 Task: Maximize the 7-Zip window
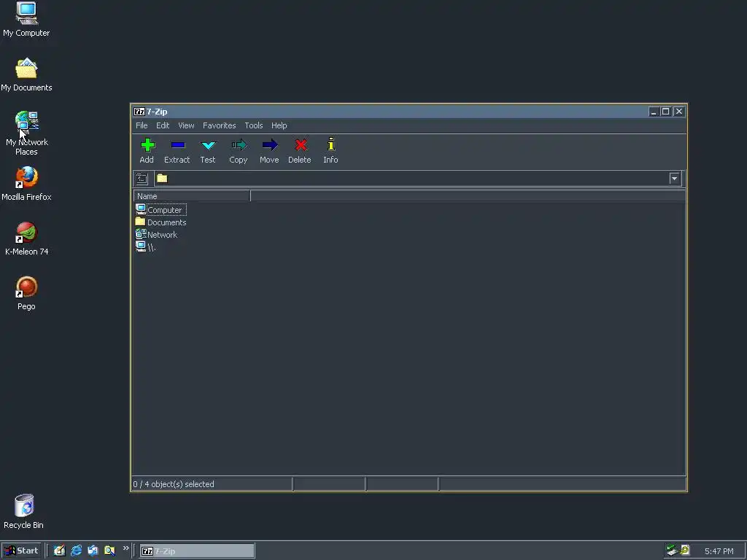(665, 112)
